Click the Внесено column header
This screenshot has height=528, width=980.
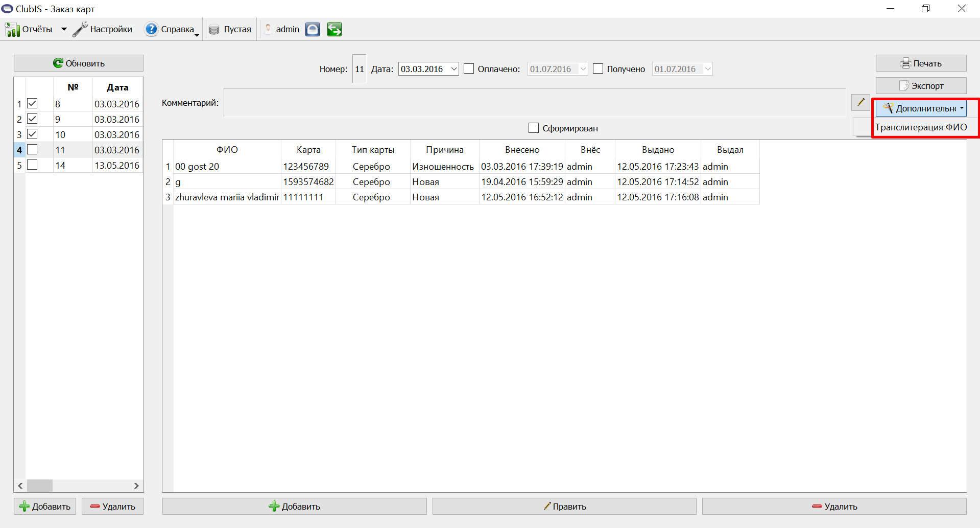[x=522, y=150]
